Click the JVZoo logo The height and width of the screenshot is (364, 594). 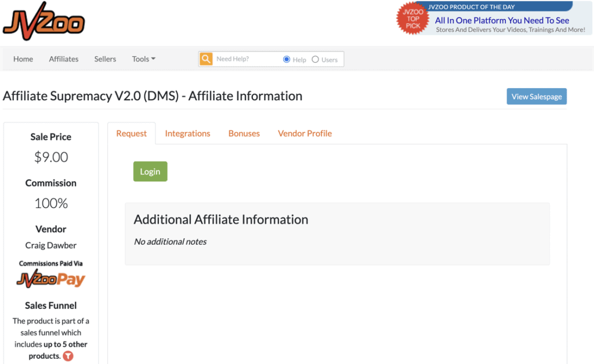[44, 21]
